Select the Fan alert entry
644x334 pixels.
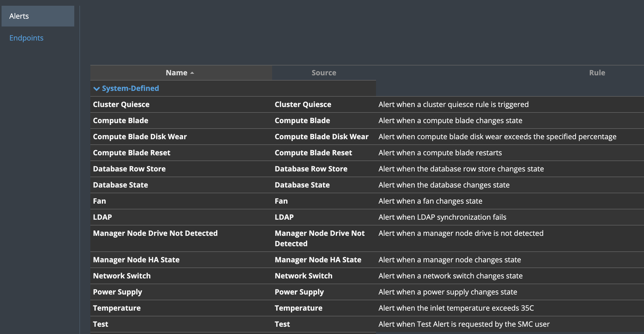pyautogui.click(x=99, y=201)
